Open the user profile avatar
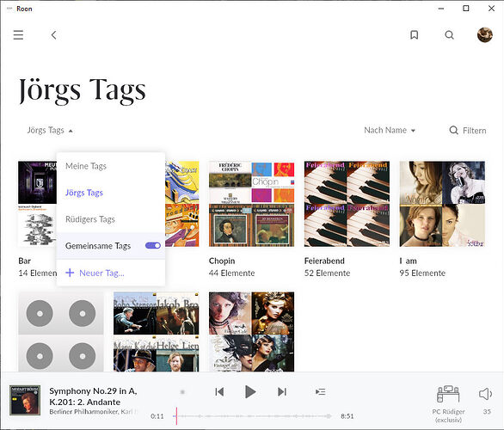The height and width of the screenshot is (430, 504). coord(485,34)
